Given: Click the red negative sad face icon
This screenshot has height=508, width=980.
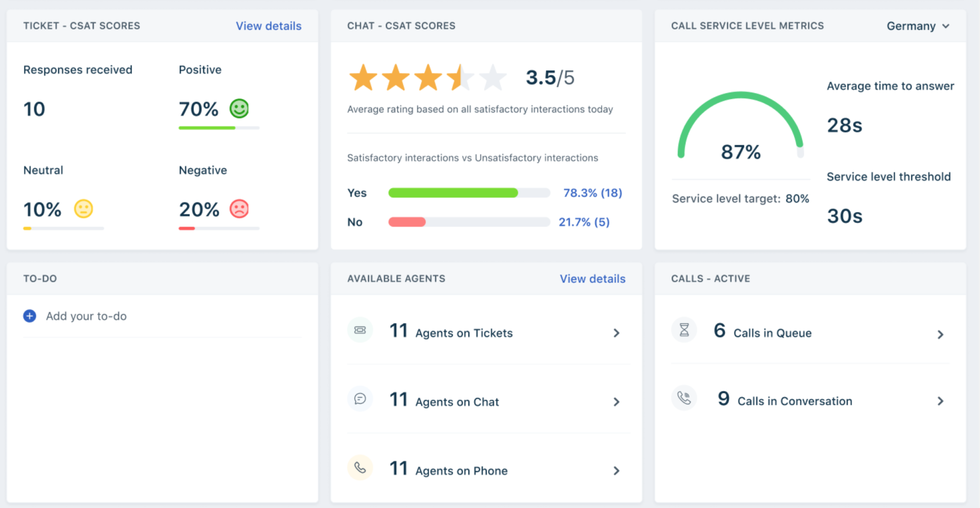Looking at the screenshot, I should click(x=239, y=209).
